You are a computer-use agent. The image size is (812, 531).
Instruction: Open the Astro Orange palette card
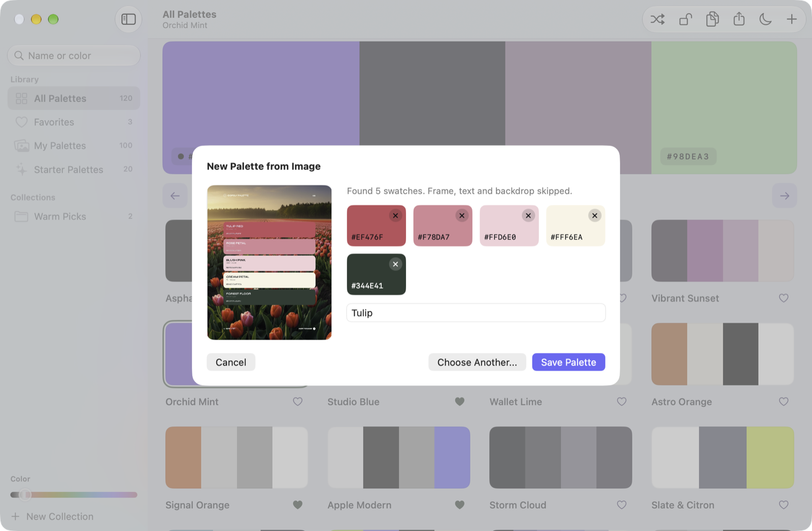723,354
